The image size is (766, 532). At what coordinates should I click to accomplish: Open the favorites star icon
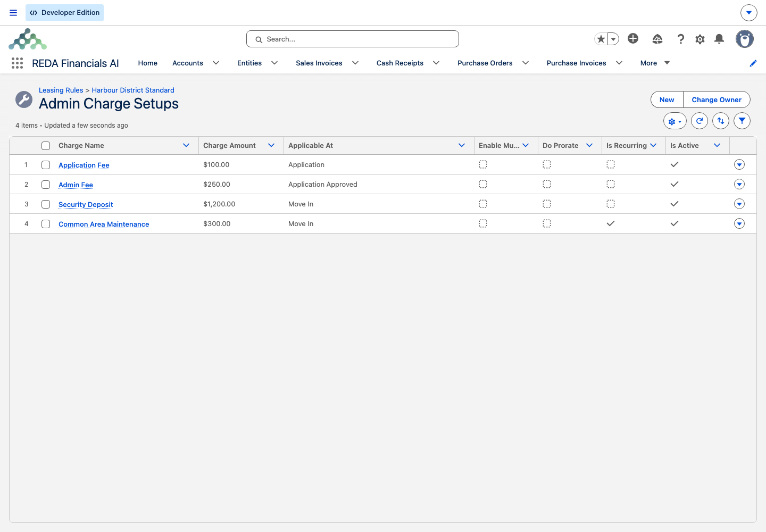click(601, 39)
